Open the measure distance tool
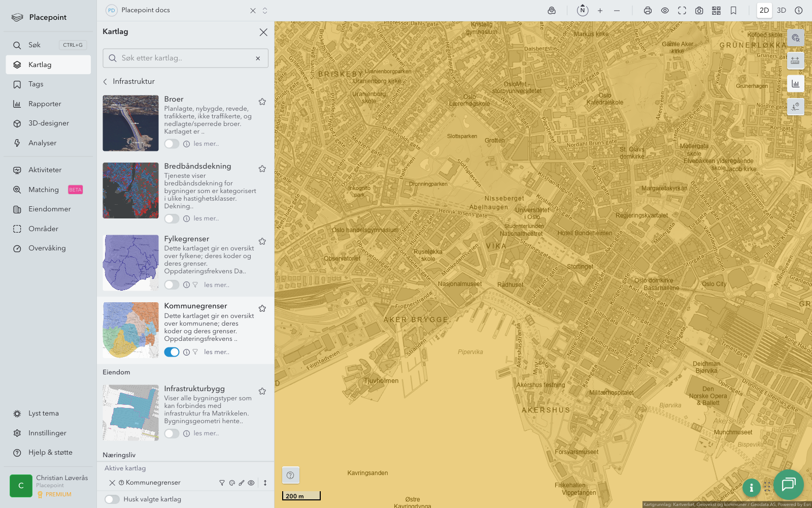Screen dimensions: 812x508 pos(795,60)
